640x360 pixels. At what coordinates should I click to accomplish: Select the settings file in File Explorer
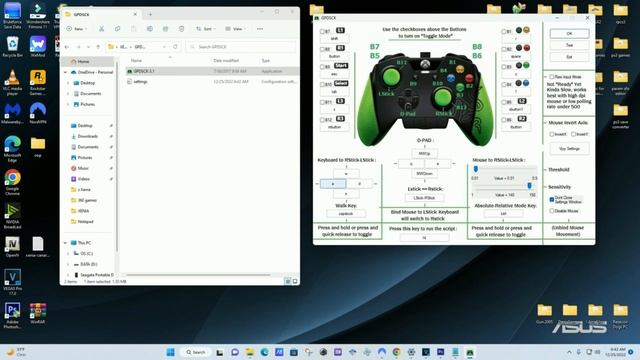point(140,82)
